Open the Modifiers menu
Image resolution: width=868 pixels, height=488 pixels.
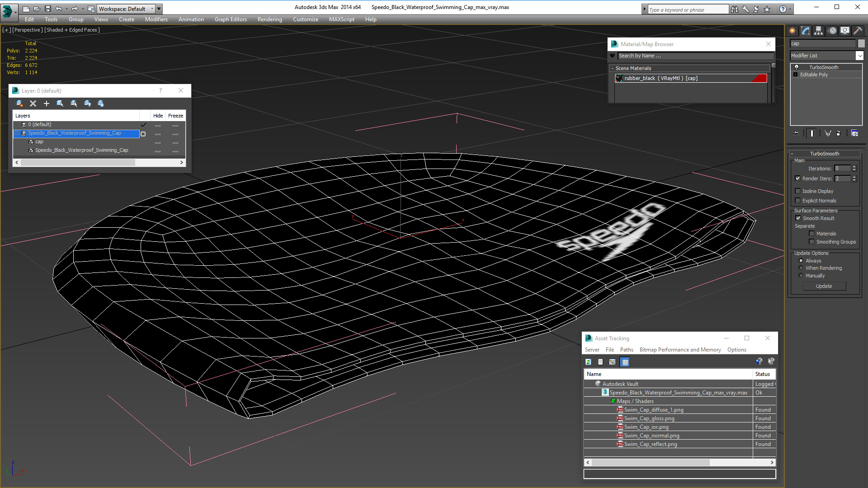click(x=156, y=19)
